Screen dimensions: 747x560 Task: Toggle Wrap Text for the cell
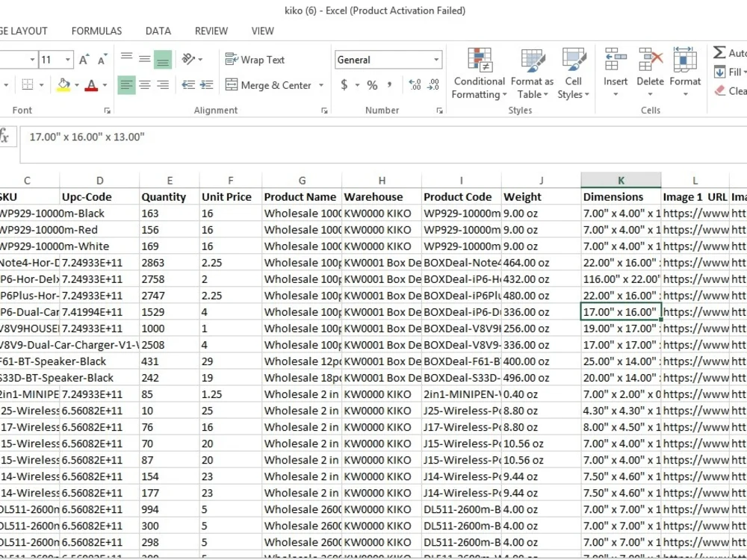pos(255,60)
